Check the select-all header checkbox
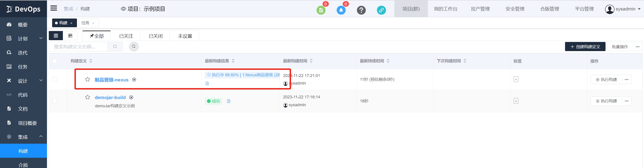This screenshot has height=168, width=644. [x=55, y=61]
